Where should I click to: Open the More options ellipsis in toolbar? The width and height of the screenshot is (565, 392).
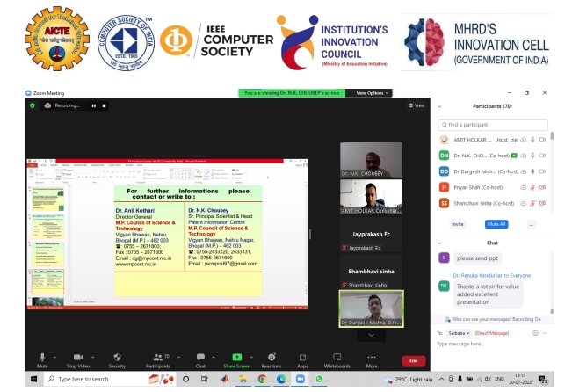click(372, 357)
